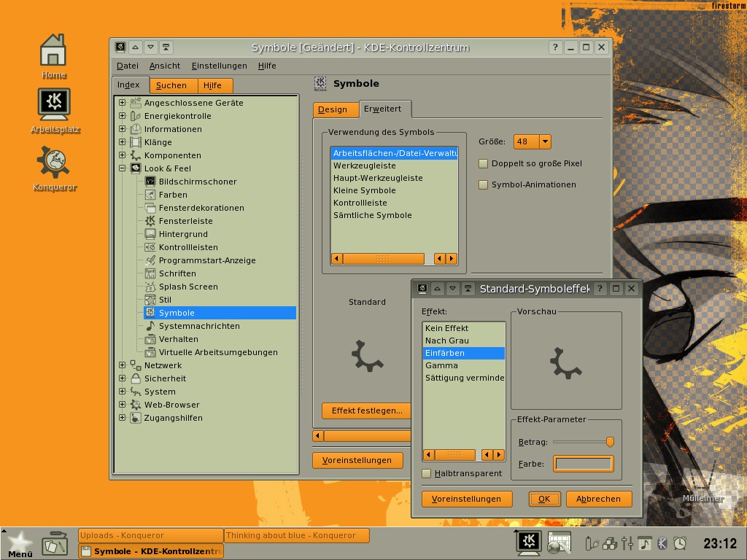747x560 pixels.
Task: Confirm the effect dialog with OK
Action: pyautogui.click(x=544, y=499)
